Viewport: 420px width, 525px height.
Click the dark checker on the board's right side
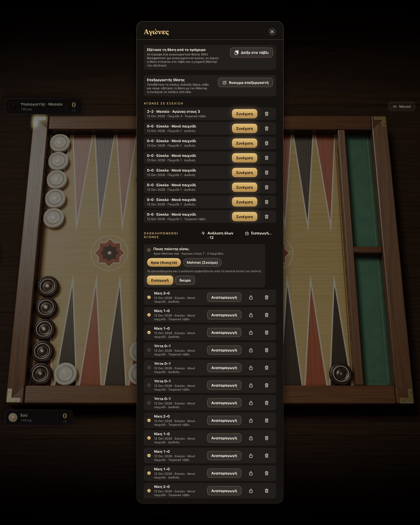tap(341, 373)
